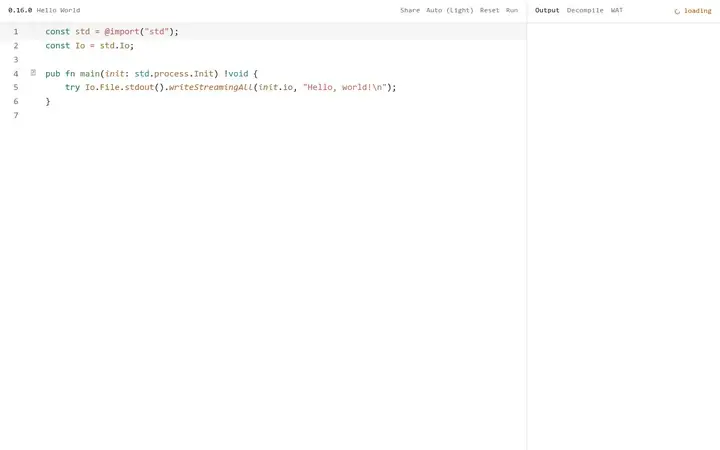Click the loading status text
720x450 pixels.
tap(698, 11)
